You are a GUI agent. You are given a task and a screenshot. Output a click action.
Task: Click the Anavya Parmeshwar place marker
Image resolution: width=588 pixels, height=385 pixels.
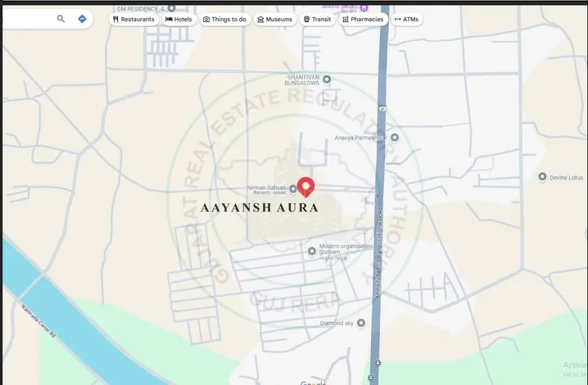[x=394, y=138]
